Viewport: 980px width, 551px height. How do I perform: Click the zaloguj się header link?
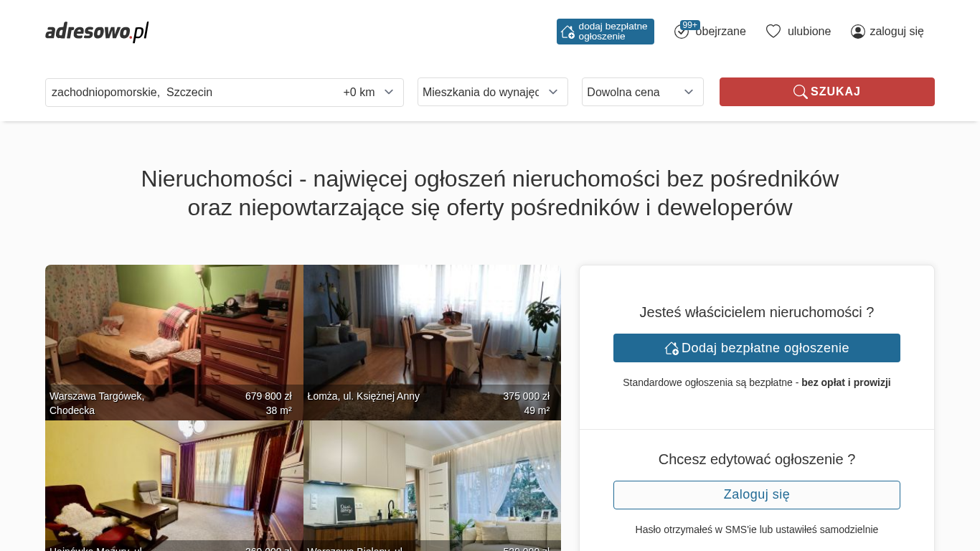(887, 32)
